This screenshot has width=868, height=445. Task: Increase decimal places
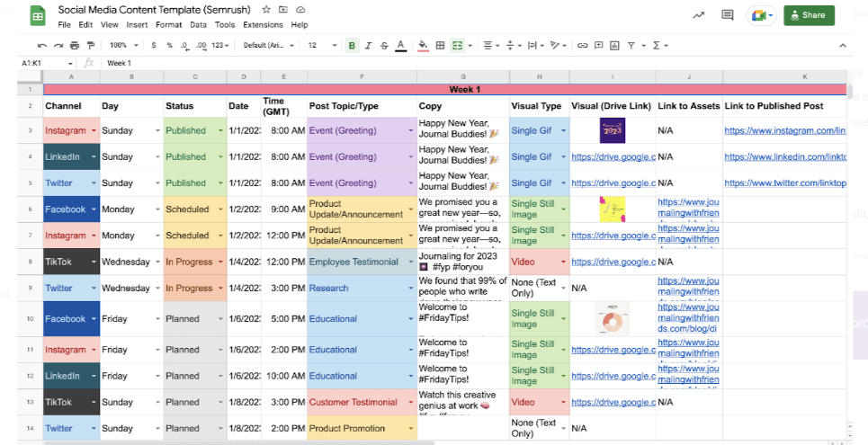(x=201, y=45)
